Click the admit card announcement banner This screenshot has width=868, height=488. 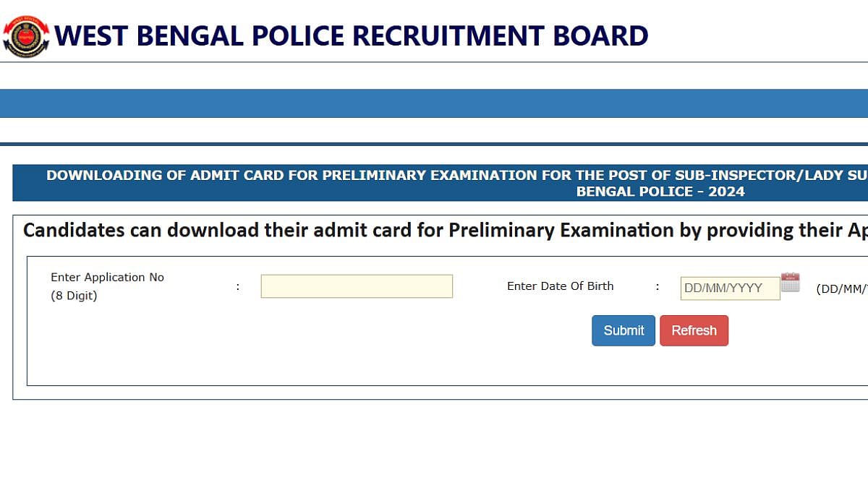coord(434,183)
